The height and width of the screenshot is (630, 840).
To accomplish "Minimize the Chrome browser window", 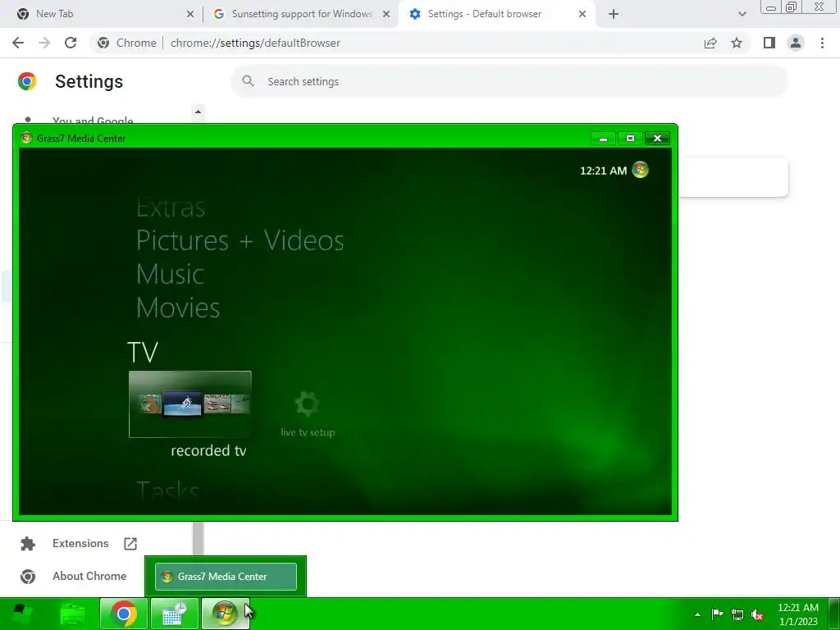I will click(x=770, y=7).
